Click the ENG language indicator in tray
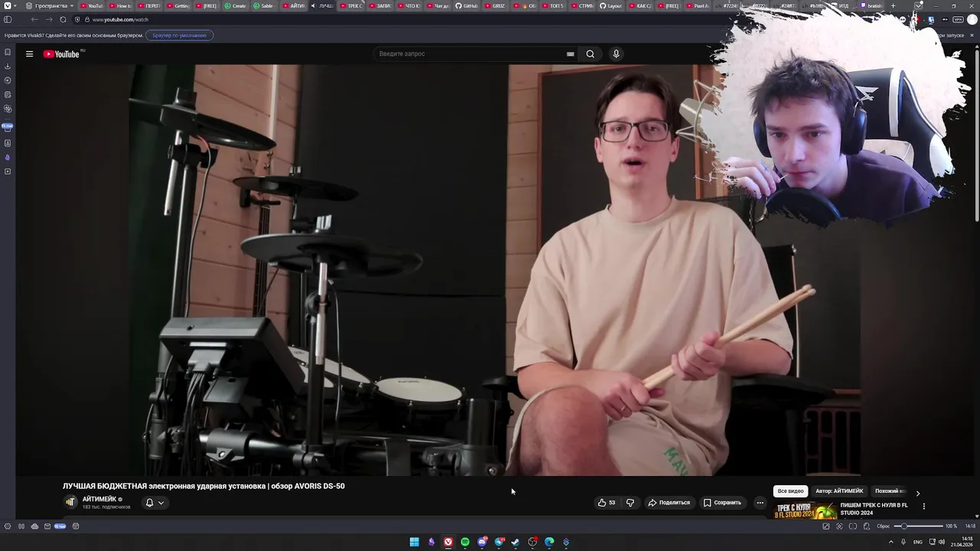The width and height of the screenshot is (980, 551). click(918, 542)
